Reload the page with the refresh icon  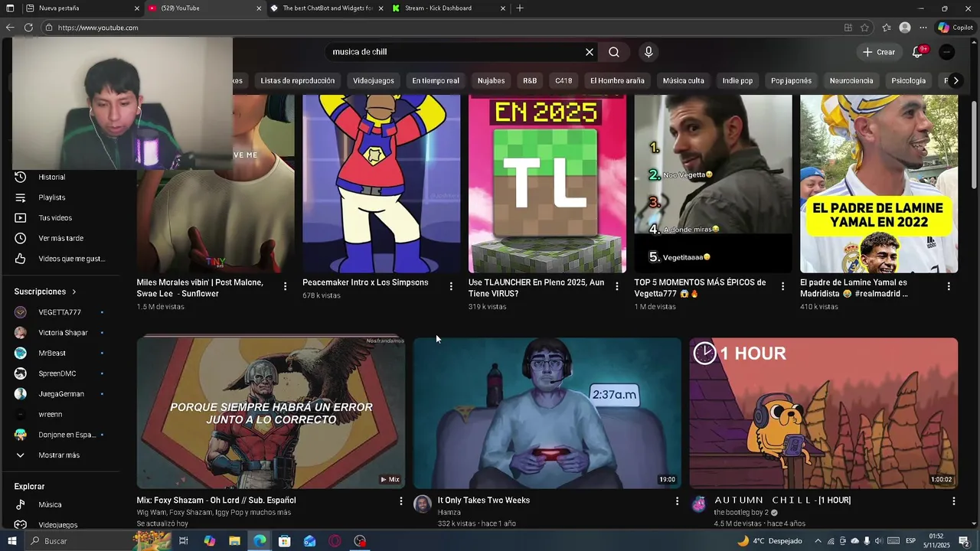click(28, 28)
